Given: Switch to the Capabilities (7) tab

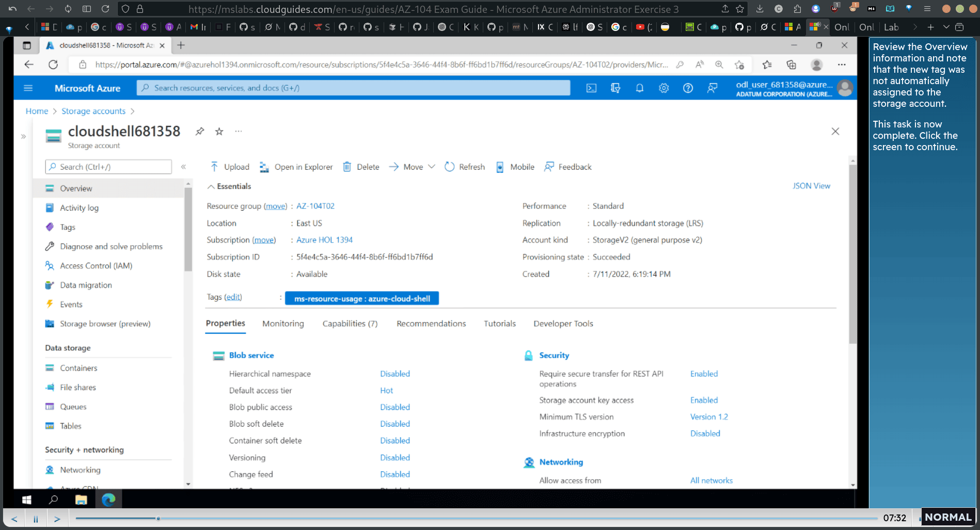Looking at the screenshot, I should [350, 324].
